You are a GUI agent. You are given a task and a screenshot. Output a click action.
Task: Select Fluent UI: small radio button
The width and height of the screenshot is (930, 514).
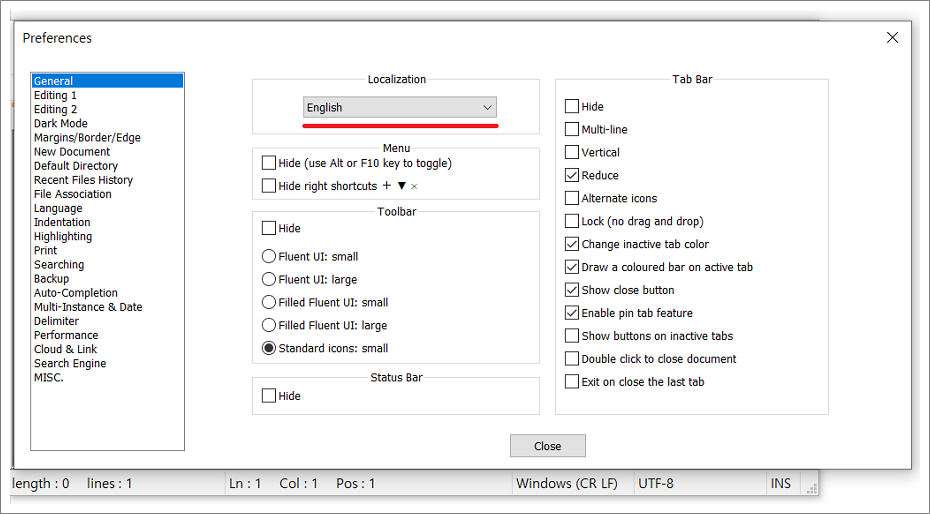[269, 256]
